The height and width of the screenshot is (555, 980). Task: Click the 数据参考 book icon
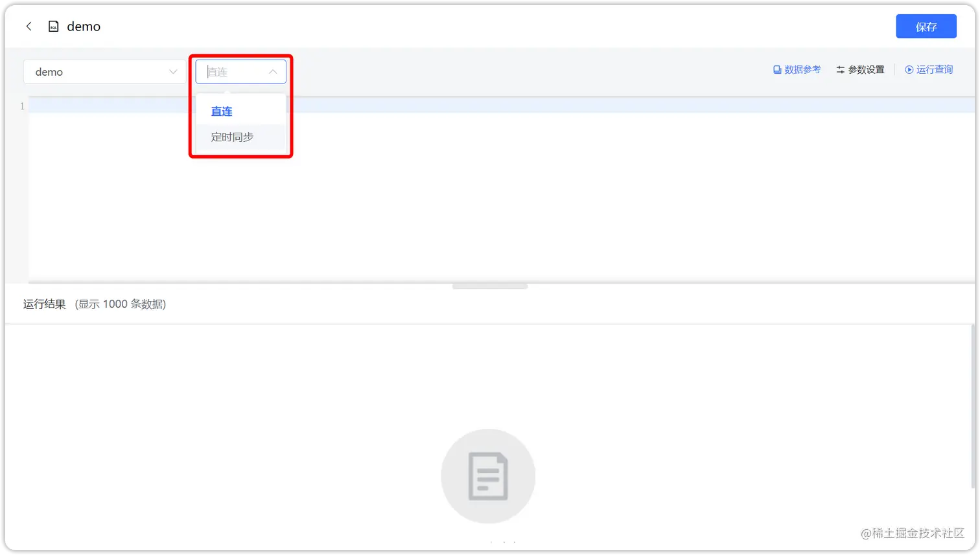click(777, 70)
